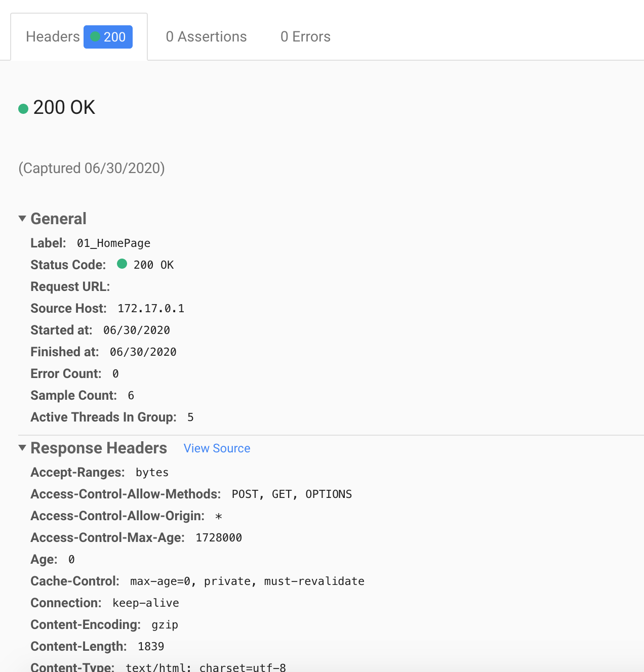Click the Captured 06/30/2020 text
The image size is (644, 672).
pos(92,168)
